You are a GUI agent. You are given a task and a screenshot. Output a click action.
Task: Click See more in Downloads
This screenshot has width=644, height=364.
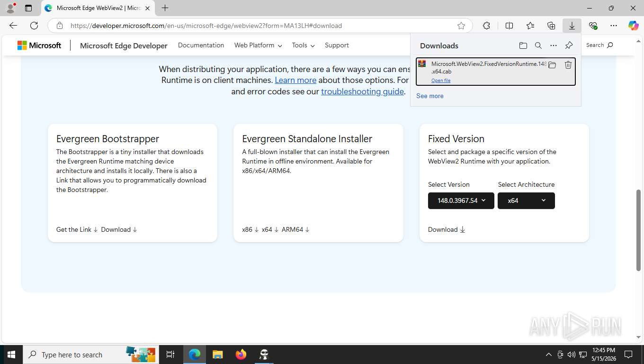click(x=430, y=96)
